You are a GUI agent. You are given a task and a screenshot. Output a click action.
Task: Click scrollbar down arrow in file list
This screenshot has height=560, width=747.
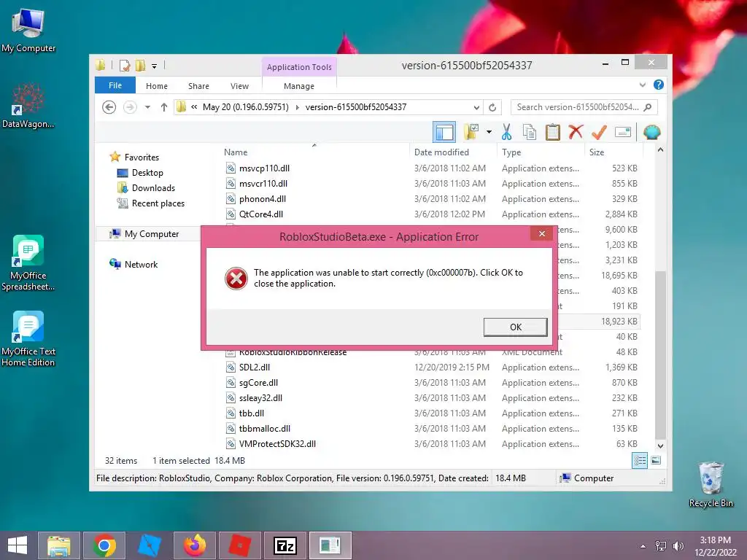click(660, 446)
